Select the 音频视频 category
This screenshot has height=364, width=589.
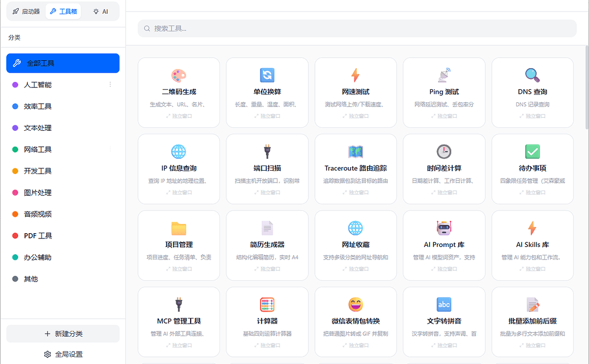[x=63, y=214]
